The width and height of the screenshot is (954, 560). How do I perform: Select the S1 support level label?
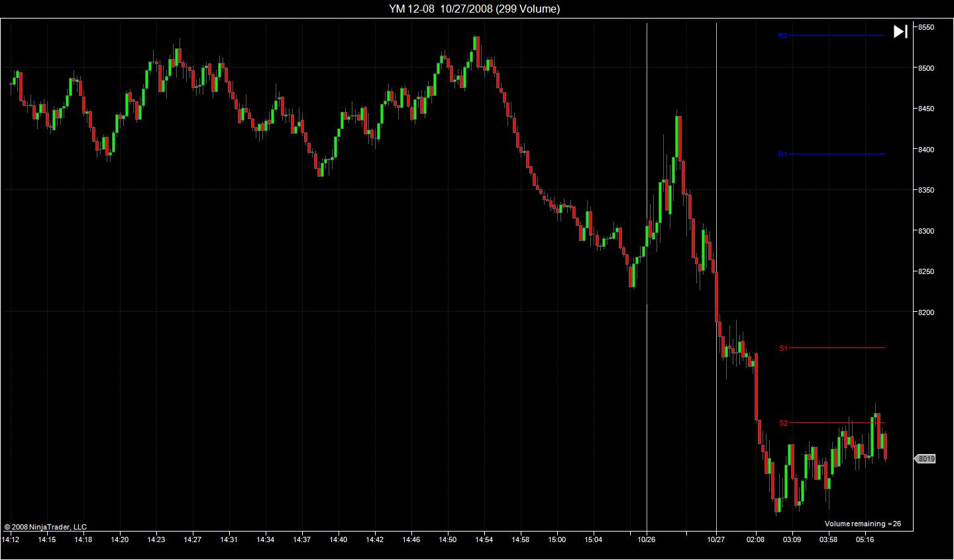tap(783, 348)
